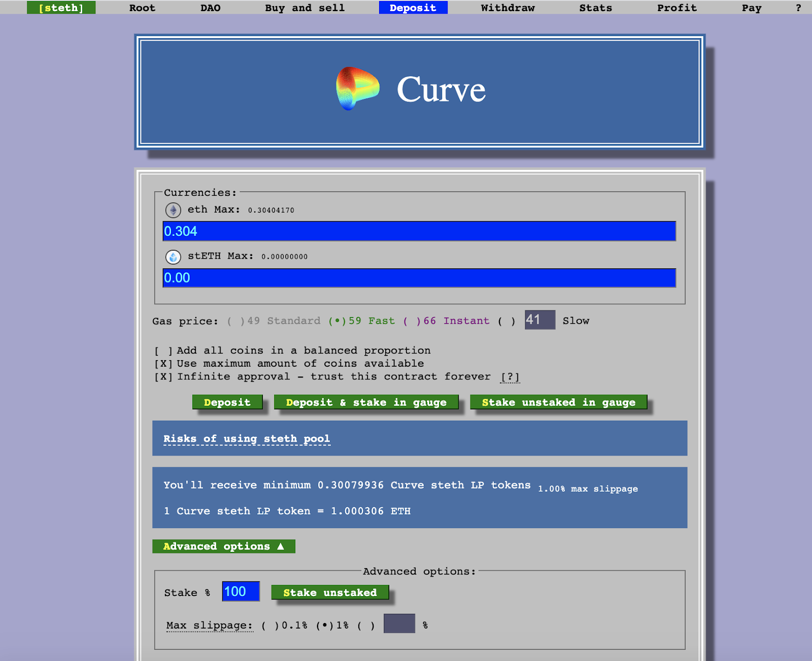Collapse the Advanced options section

tap(224, 546)
